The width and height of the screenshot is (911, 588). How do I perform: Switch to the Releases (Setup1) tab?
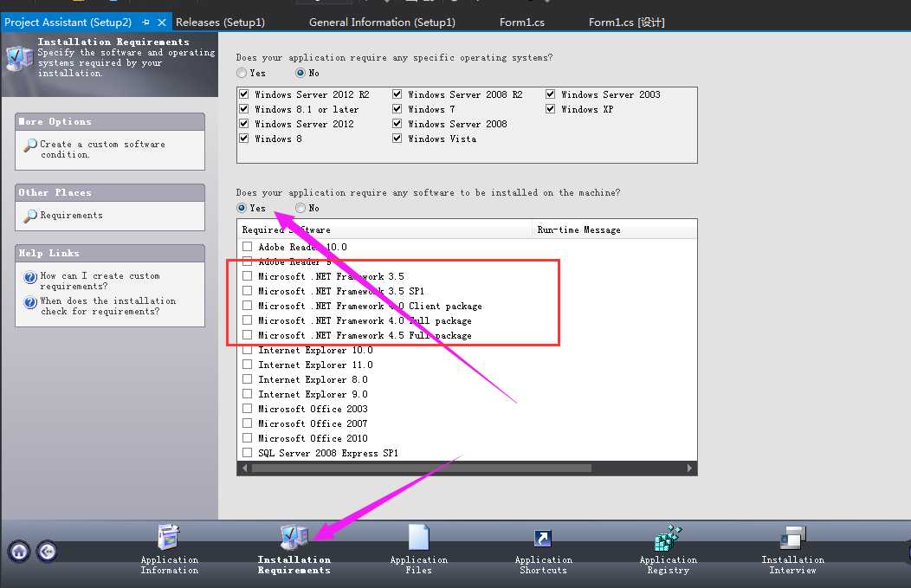220,22
